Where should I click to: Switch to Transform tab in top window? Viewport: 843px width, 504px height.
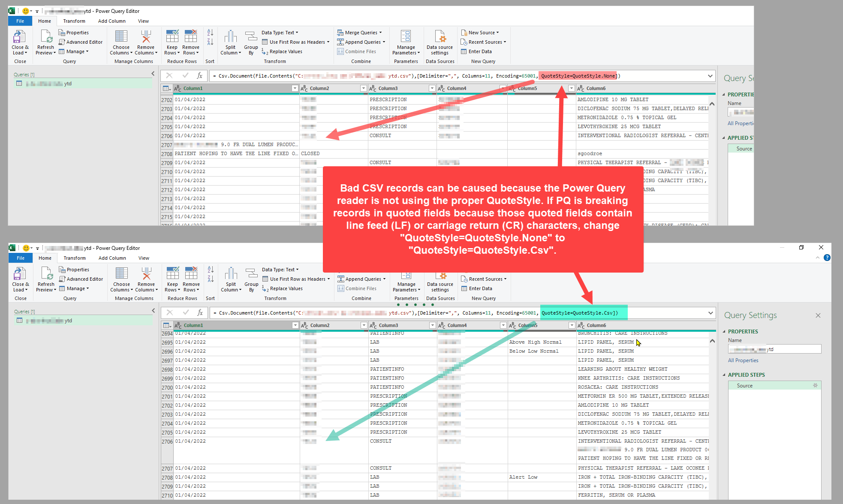pyautogui.click(x=74, y=21)
